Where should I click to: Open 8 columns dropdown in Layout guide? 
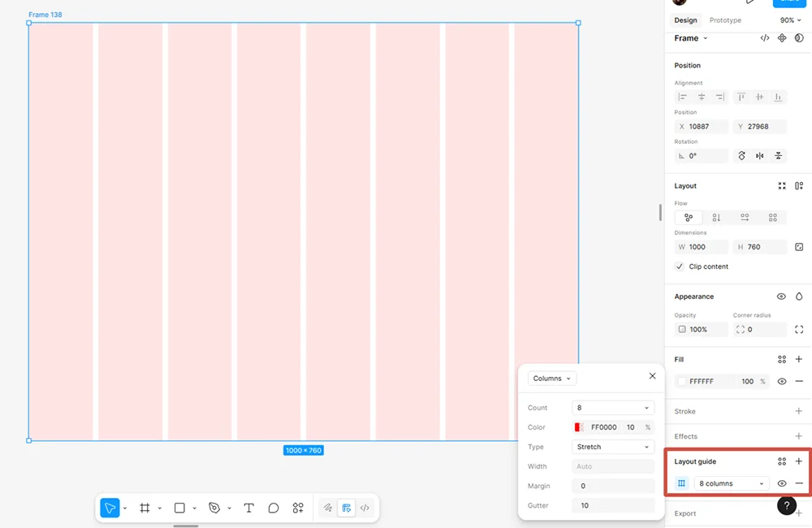[732, 483]
